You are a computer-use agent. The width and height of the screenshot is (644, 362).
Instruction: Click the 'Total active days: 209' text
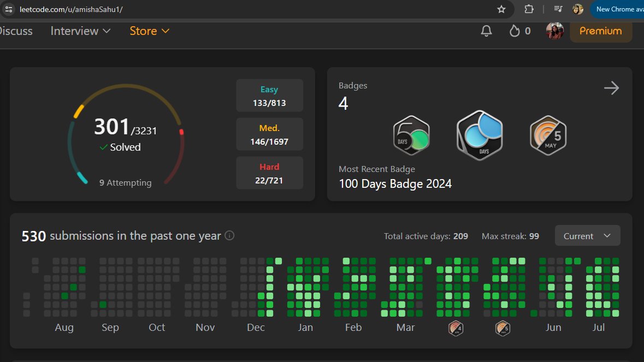tap(426, 236)
